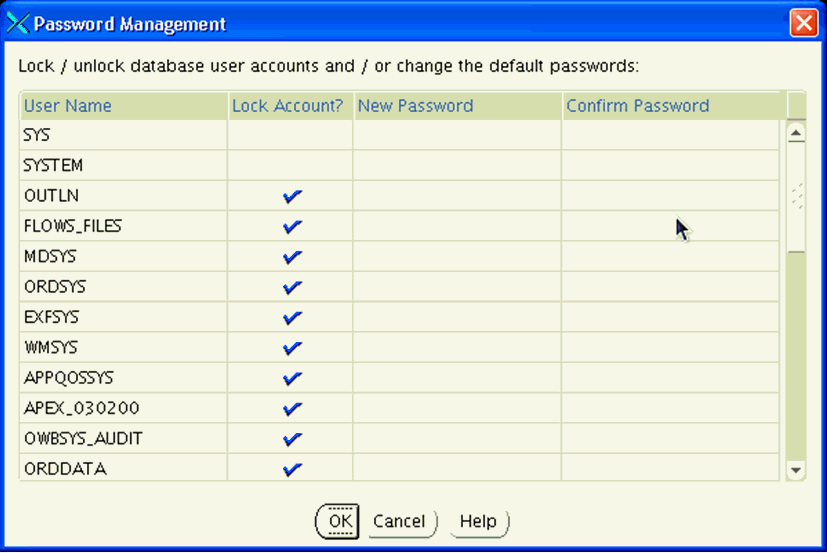Screen dimensions: 827x553
Task: Open the Help button
Action: tap(478, 522)
